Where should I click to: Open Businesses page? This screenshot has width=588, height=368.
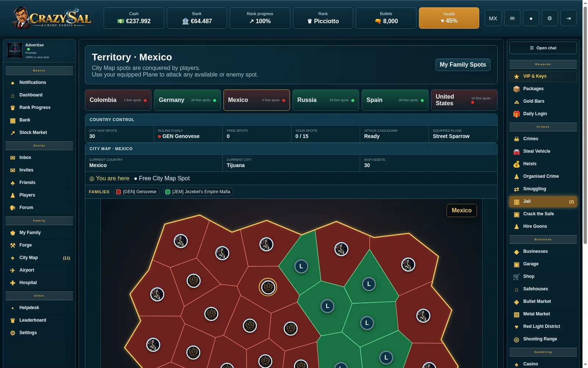click(x=543, y=251)
